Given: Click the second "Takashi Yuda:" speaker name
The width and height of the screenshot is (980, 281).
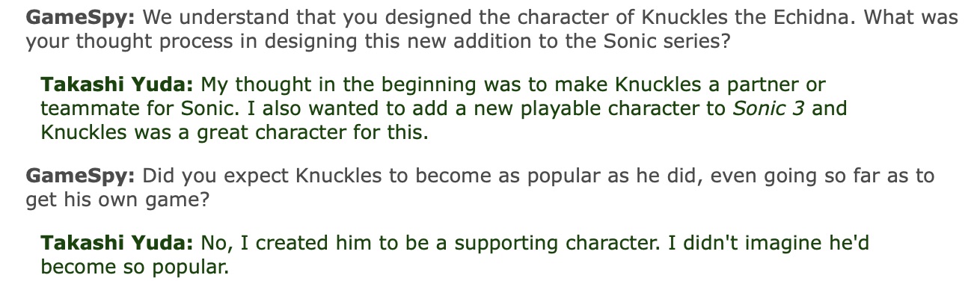Looking at the screenshot, I should [x=117, y=243].
